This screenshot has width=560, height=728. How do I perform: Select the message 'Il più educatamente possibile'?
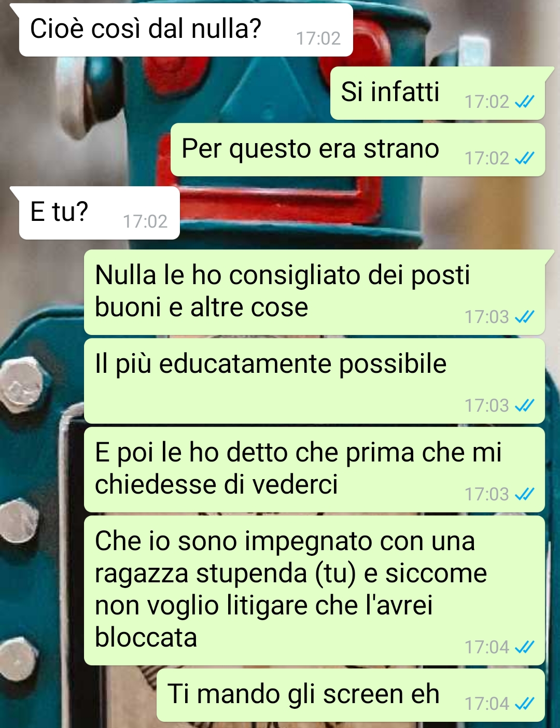(314, 381)
